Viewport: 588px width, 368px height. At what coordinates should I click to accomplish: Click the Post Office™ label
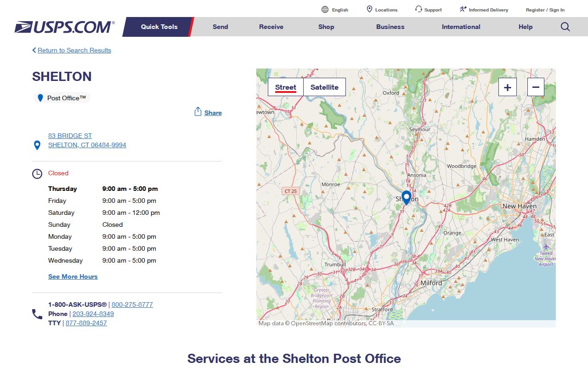pos(67,98)
